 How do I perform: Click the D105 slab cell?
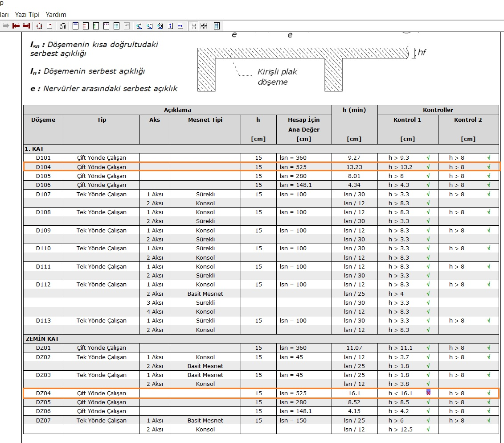pos(43,176)
